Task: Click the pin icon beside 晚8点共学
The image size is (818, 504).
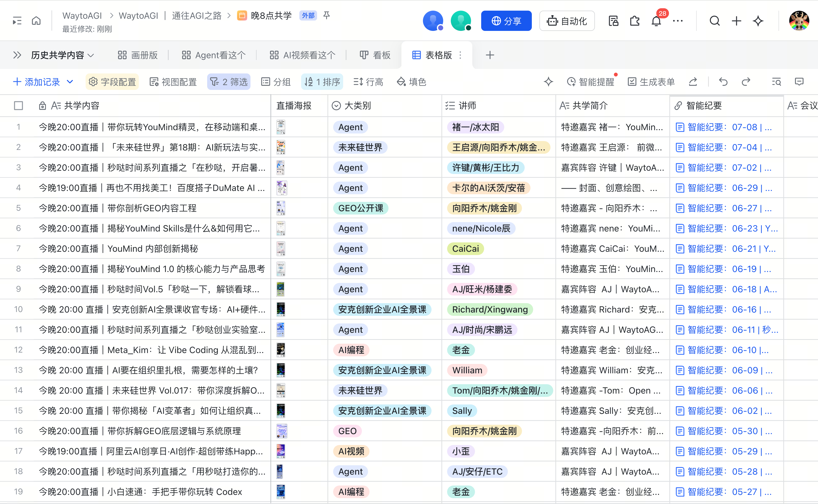Action: [x=327, y=15]
